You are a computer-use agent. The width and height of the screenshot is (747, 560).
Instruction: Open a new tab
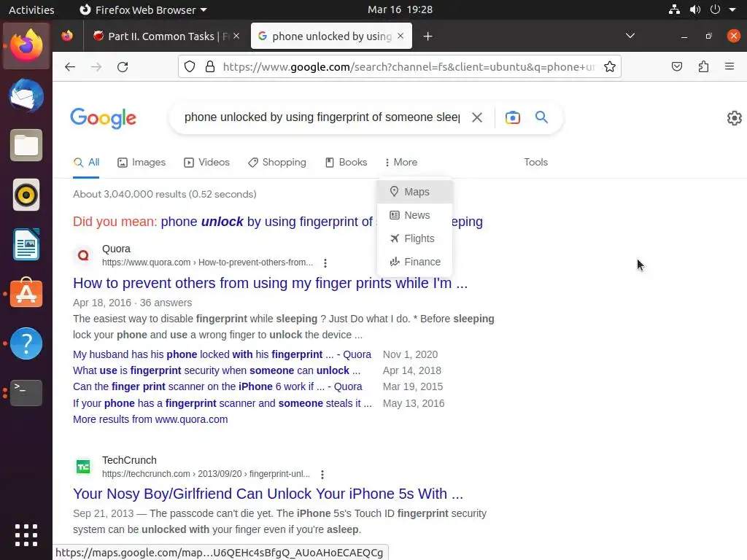tap(427, 36)
